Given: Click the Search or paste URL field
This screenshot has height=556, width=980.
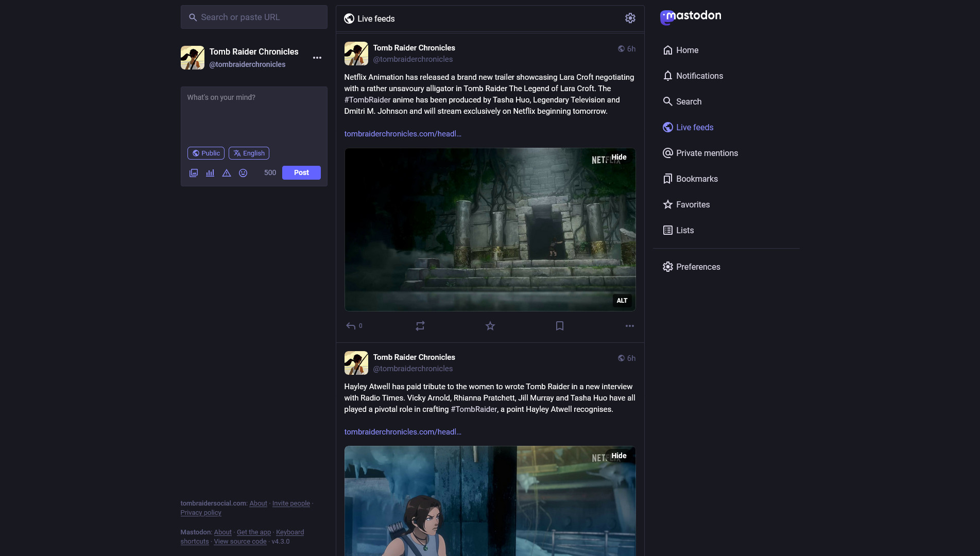Looking at the screenshot, I should pyautogui.click(x=254, y=17).
